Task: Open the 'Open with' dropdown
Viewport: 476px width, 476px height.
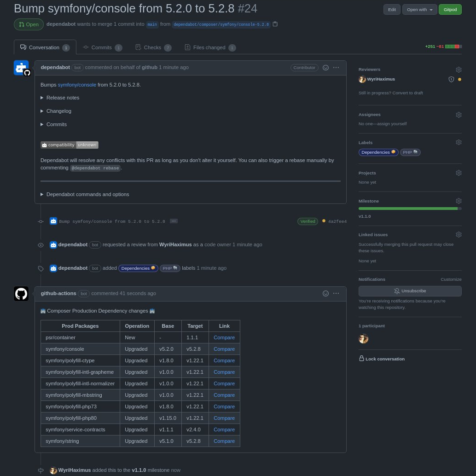Action: (419, 10)
